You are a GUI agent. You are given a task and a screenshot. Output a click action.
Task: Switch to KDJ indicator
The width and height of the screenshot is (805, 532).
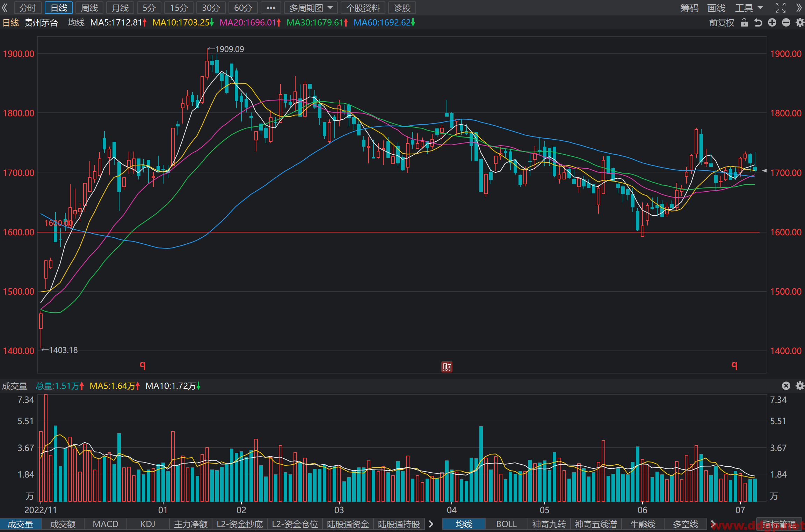148,524
